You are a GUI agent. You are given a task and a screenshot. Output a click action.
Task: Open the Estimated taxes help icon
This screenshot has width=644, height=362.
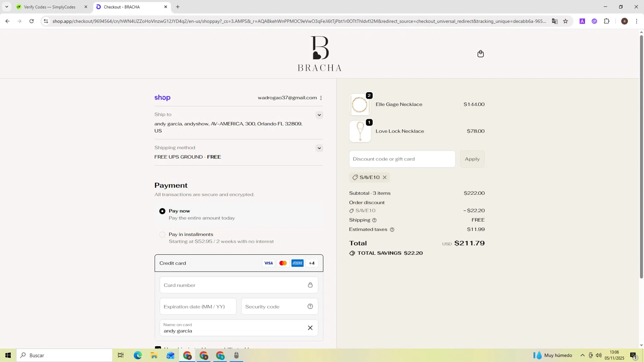click(x=392, y=230)
